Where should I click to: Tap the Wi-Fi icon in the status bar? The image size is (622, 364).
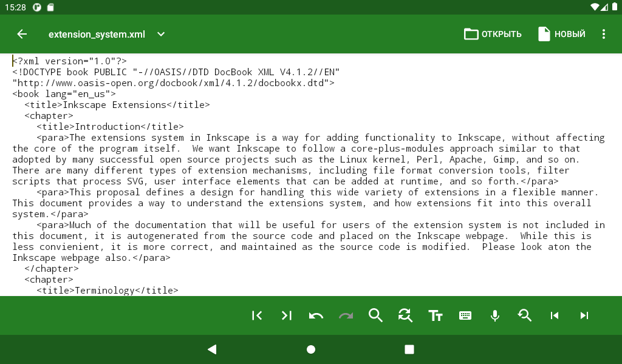pos(595,7)
